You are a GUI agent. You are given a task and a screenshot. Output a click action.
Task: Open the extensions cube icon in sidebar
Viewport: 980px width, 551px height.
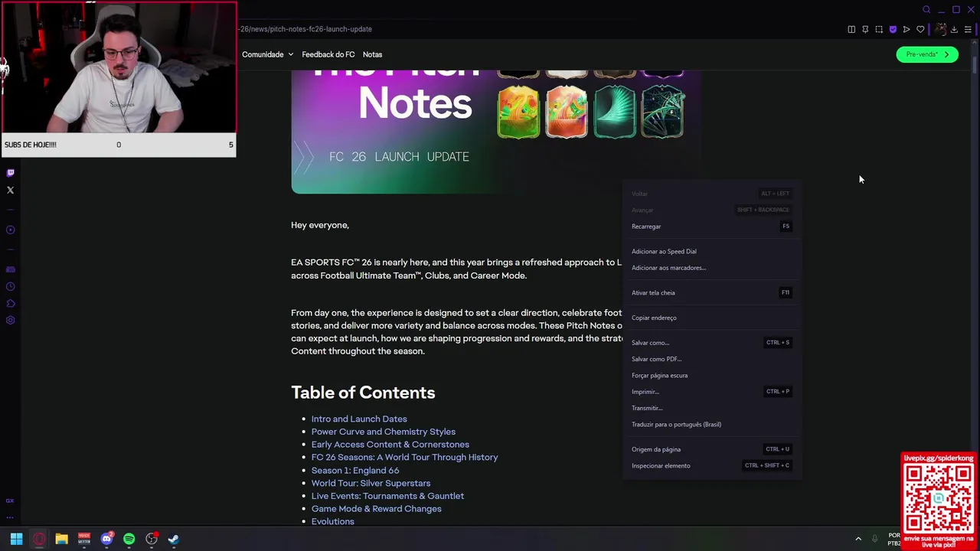[10, 303]
